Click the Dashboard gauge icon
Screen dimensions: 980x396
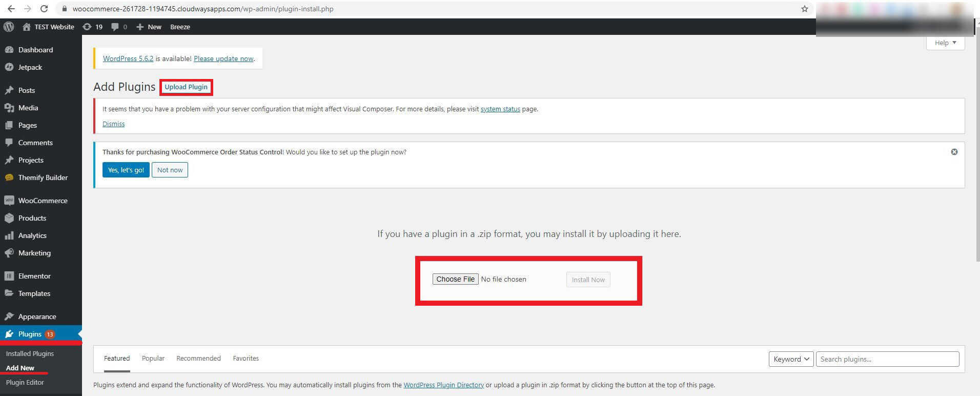coord(9,50)
